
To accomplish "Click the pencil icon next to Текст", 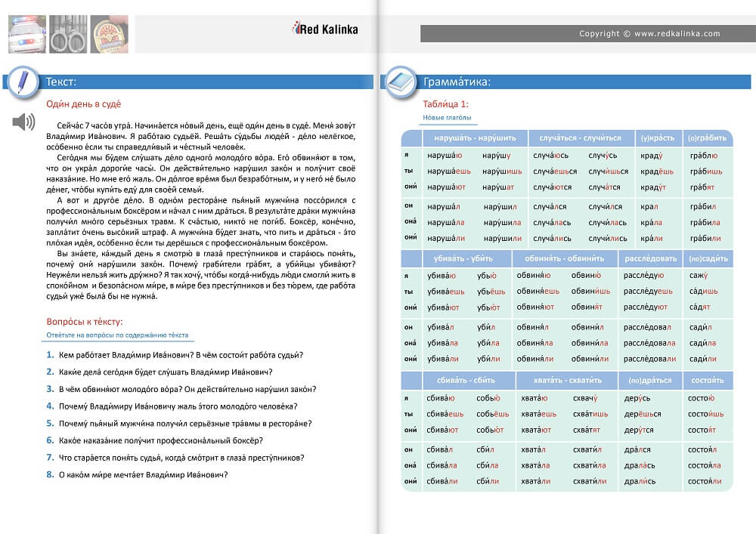I will [22, 82].
